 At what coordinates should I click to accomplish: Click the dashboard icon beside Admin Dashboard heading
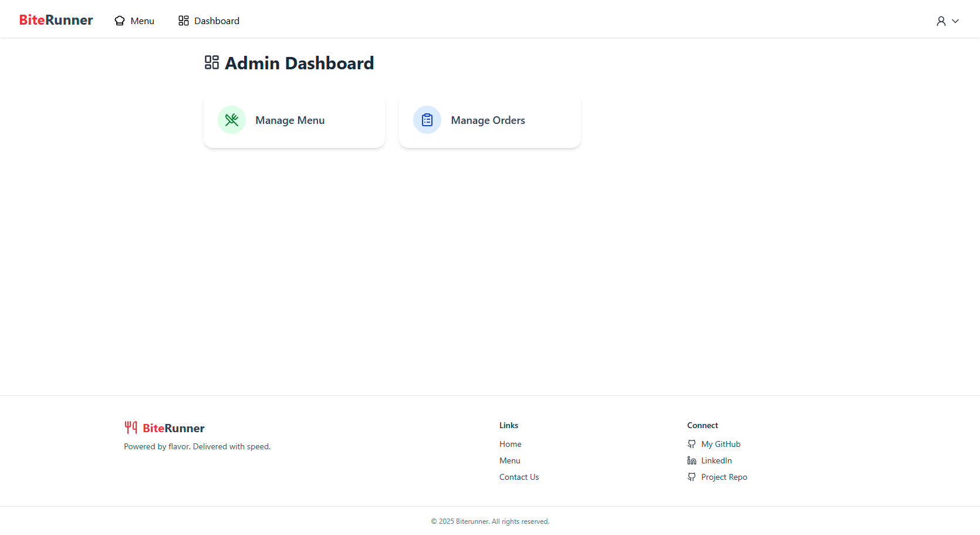tap(212, 62)
